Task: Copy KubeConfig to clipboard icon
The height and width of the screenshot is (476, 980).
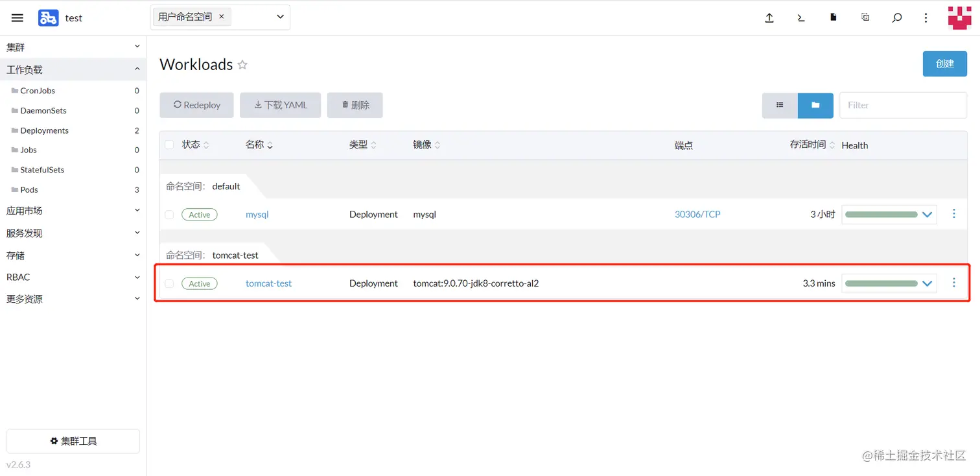Action: pyautogui.click(x=865, y=18)
